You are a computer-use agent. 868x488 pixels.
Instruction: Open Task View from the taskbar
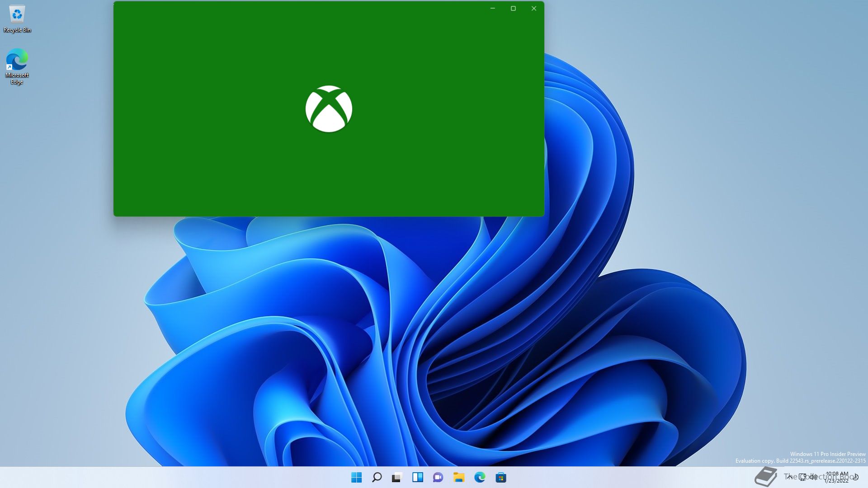(x=397, y=477)
